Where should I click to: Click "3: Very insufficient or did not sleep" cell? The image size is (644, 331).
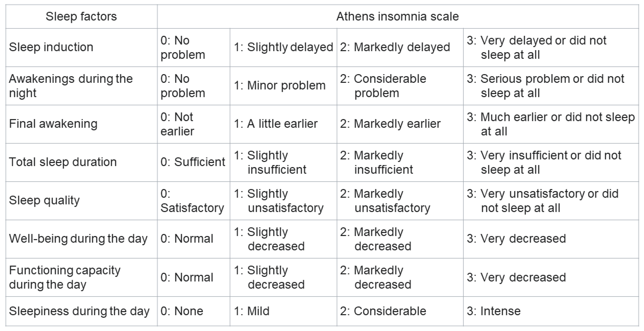544,162
